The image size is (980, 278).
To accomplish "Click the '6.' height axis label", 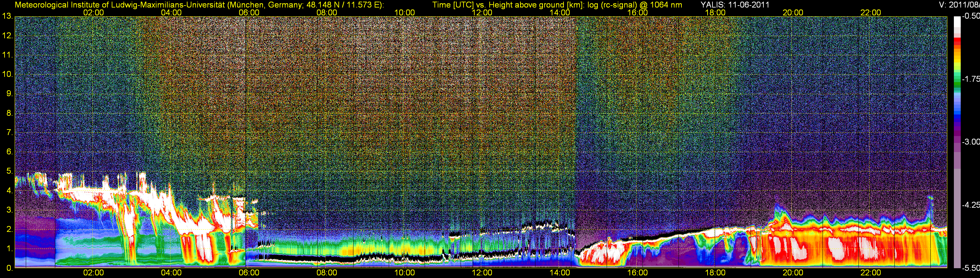I will click(x=9, y=151).
